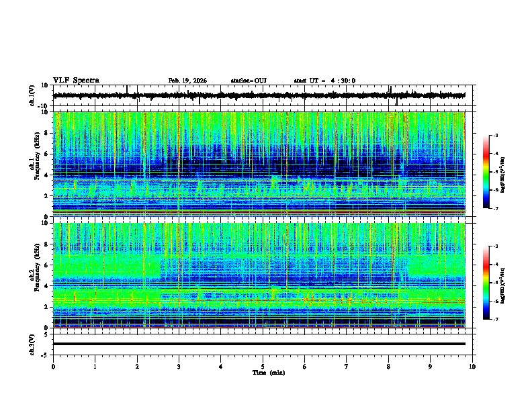Click the "ch.3(V)" axis label
This screenshot has height=411, width=532.
(32, 345)
